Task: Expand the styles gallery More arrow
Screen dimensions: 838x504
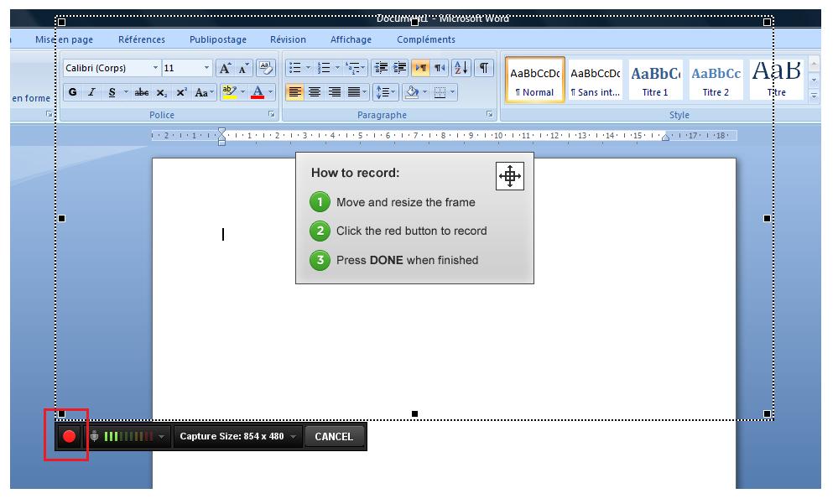Action: 814,96
